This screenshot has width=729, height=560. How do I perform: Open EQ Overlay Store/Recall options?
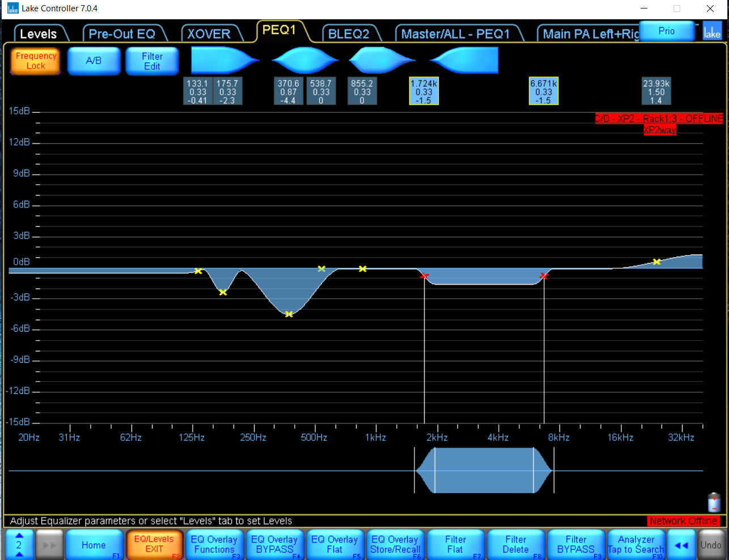click(x=395, y=545)
